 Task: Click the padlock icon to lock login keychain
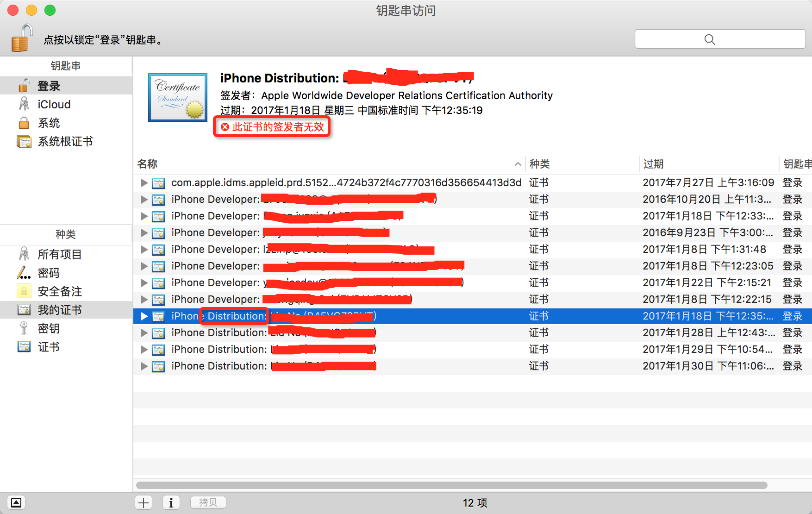(22, 38)
